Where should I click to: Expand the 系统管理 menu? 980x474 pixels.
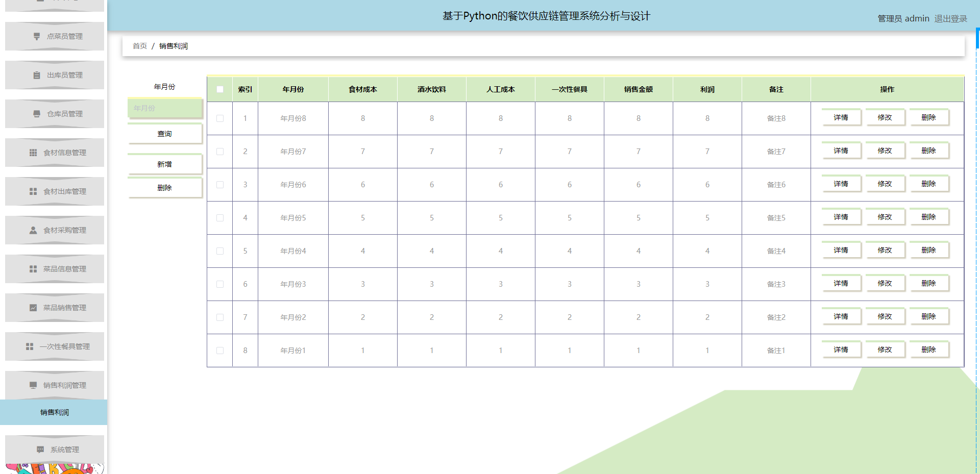pos(55,450)
